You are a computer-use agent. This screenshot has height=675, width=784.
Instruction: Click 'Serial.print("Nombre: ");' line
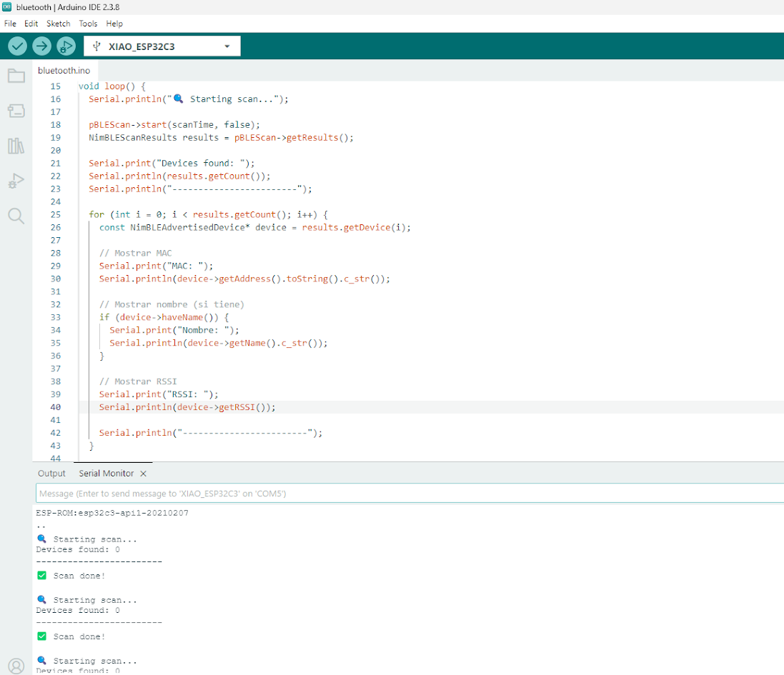[174, 330]
